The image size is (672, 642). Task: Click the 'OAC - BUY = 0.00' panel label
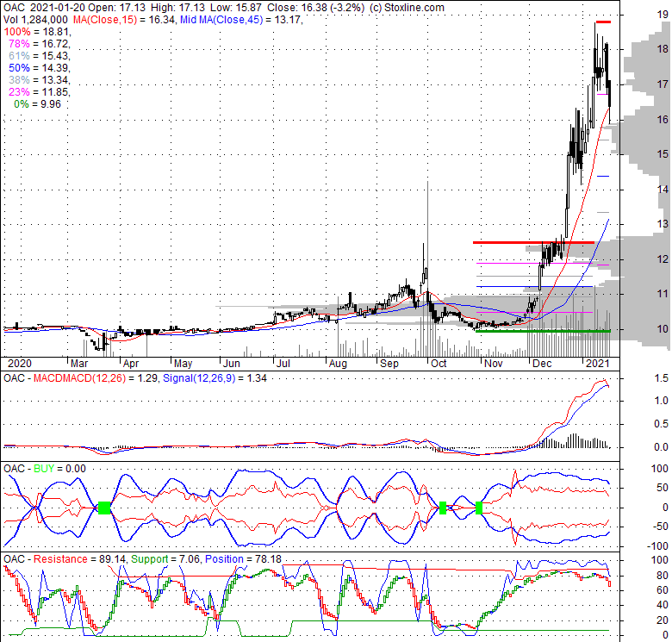(45, 469)
